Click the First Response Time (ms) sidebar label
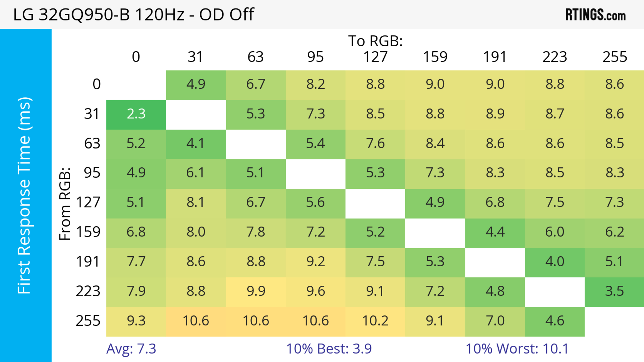This screenshot has height=362, width=644. [24, 195]
